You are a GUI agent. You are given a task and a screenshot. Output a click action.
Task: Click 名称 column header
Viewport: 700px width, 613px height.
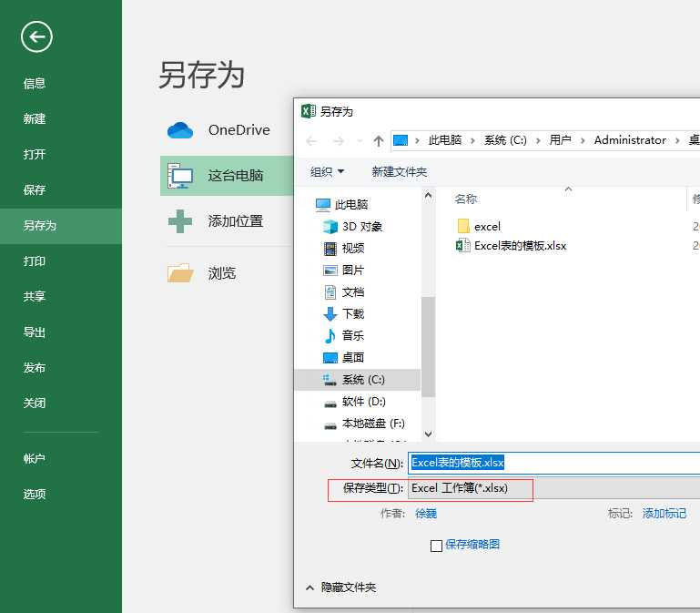click(466, 199)
